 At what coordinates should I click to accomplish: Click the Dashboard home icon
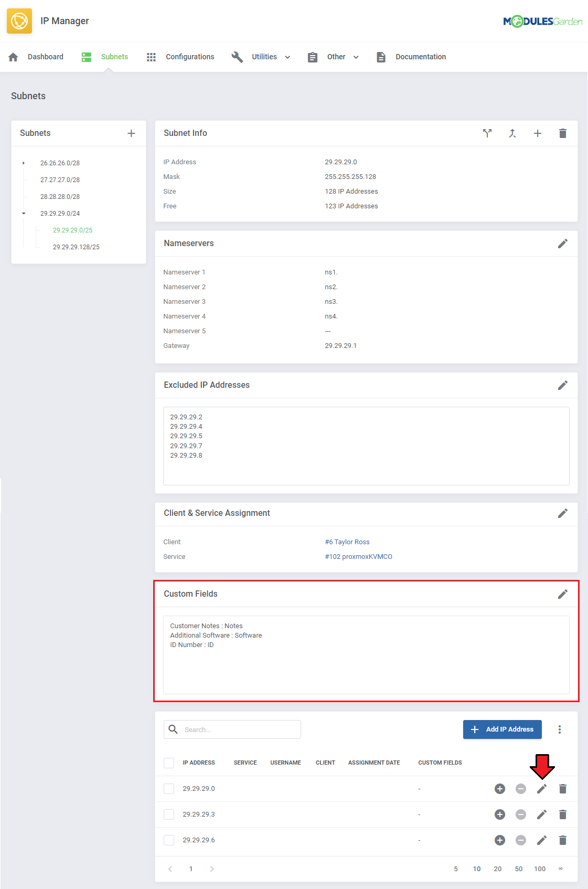[14, 57]
